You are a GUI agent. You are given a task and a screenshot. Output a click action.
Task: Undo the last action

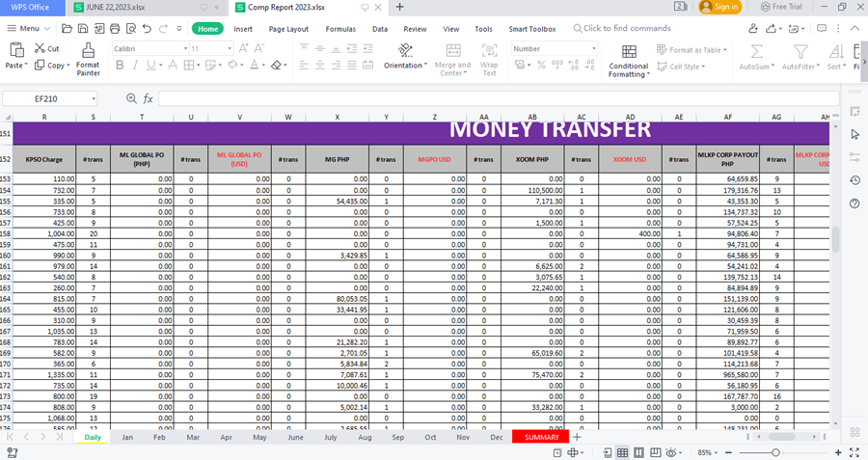[x=147, y=29]
